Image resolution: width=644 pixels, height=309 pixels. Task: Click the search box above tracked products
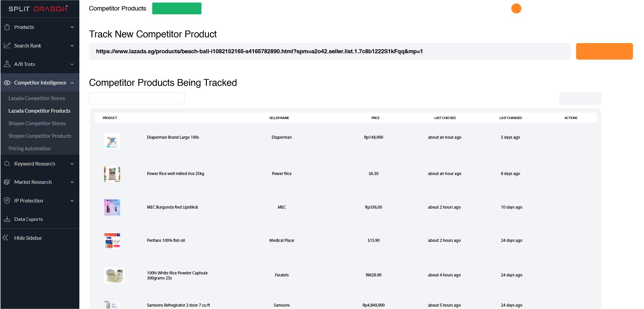tap(137, 98)
